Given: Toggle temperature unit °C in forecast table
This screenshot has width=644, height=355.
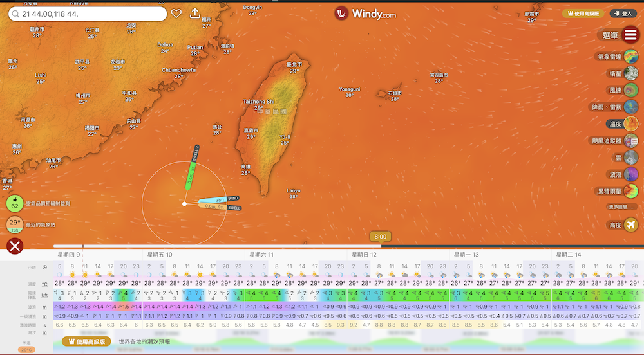Looking at the screenshot, I should [x=44, y=284].
